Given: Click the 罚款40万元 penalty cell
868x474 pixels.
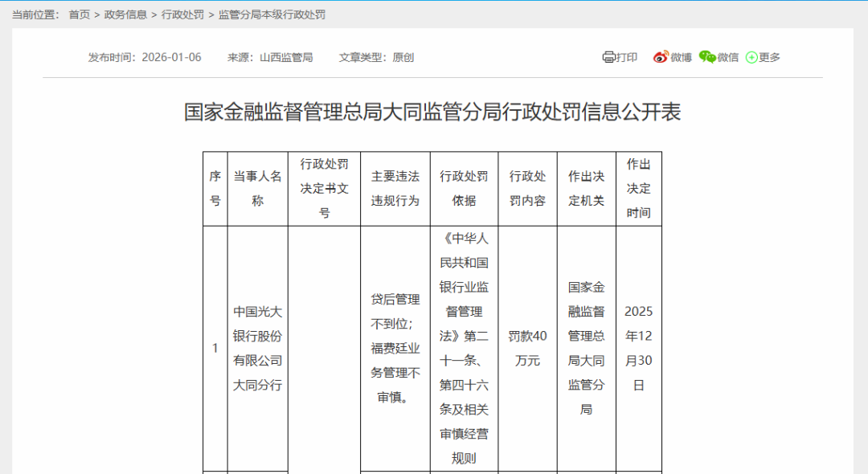Looking at the screenshot, I should 527,348.
